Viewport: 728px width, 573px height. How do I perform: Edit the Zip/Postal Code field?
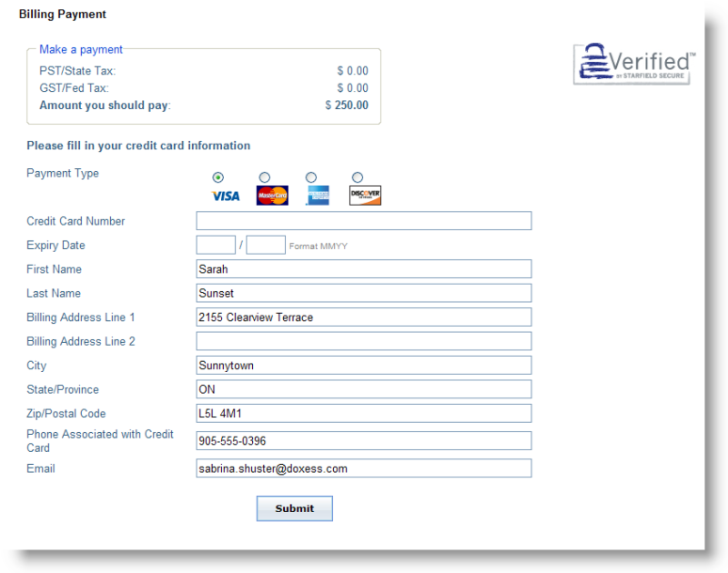click(x=364, y=414)
